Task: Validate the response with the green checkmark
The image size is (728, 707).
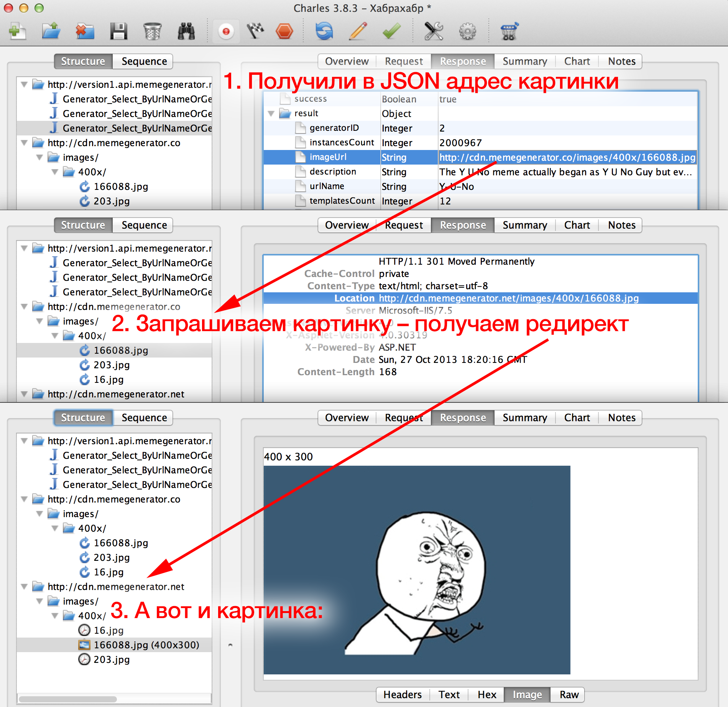Action: pos(390,31)
